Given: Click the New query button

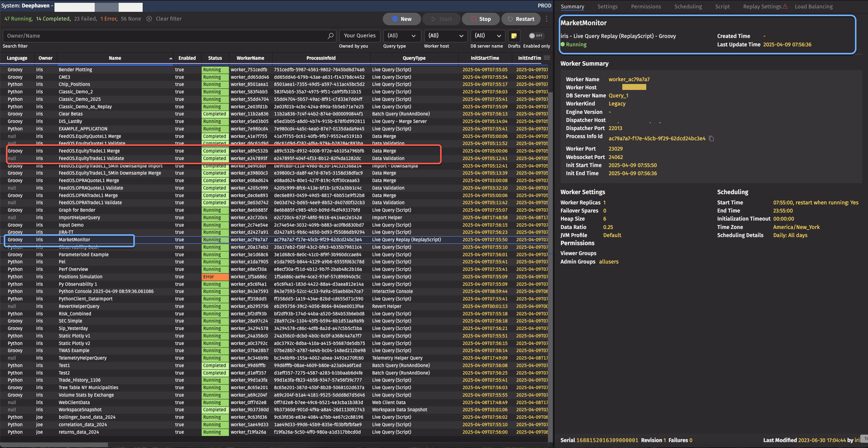Looking at the screenshot, I should click(402, 19).
